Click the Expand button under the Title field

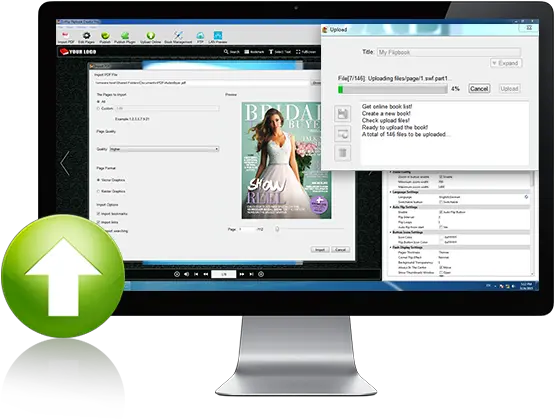(506, 63)
